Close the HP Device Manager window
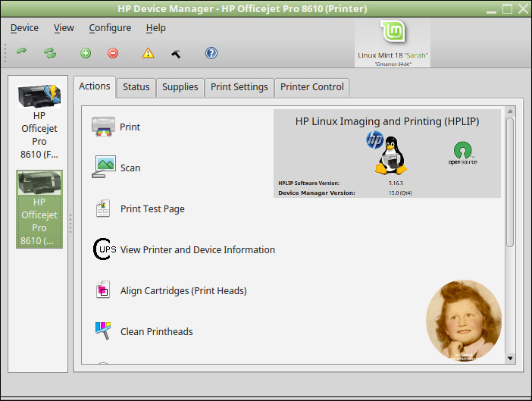The image size is (532, 401). click(x=523, y=9)
